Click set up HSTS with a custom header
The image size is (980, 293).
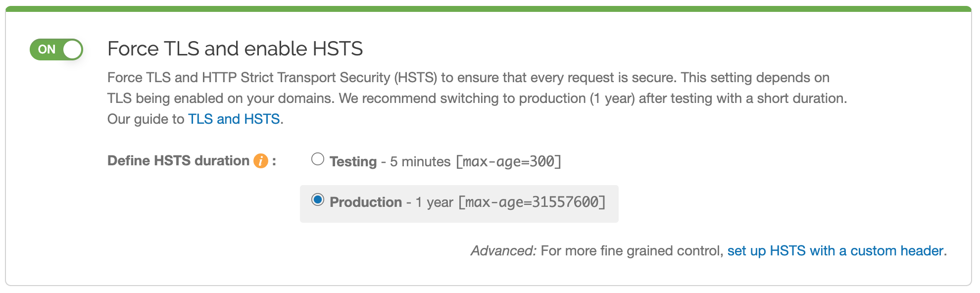tap(835, 250)
